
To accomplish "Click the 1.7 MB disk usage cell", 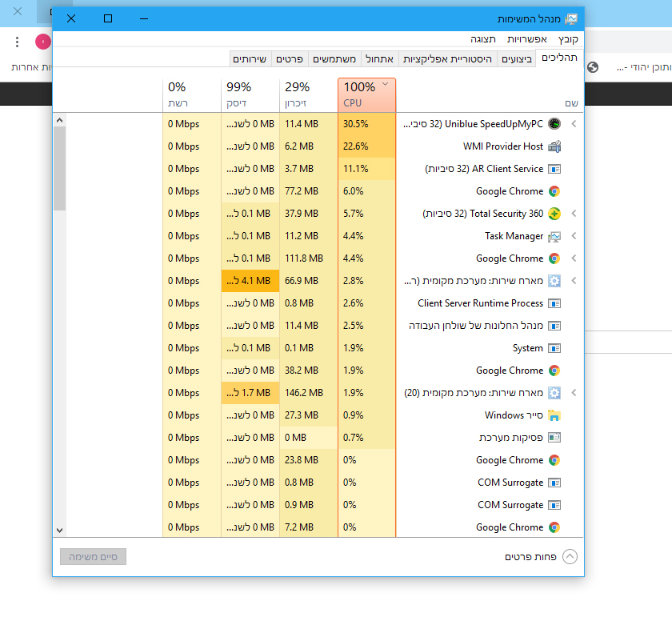I will 250,393.
